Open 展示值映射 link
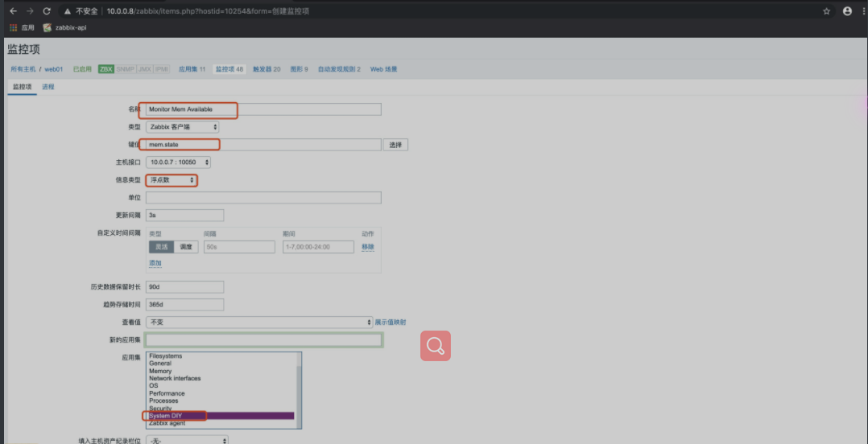The width and height of the screenshot is (868, 444). coord(391,322)
